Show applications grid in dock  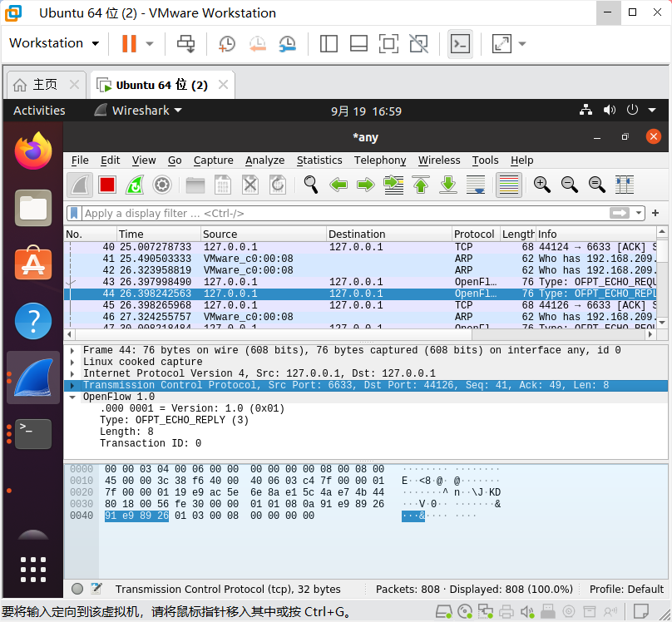[x=33, y=570]
